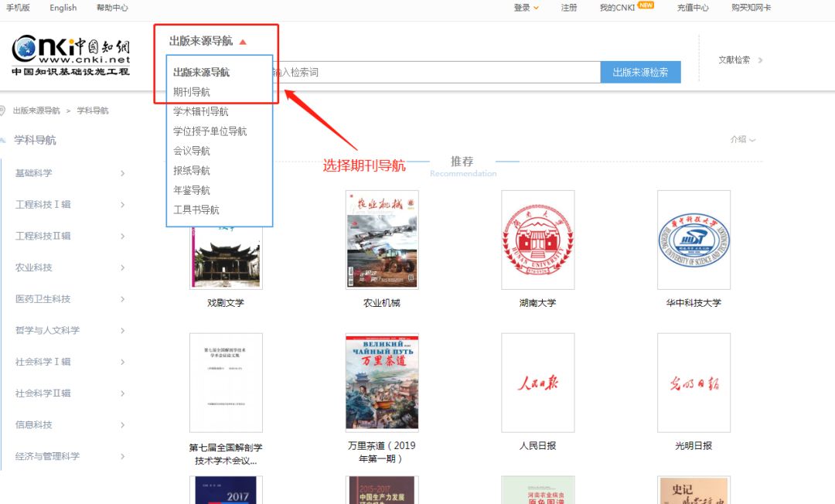Open 充值中心 link
This screenshot has width=835, height=504.
[x=693, y=8]
